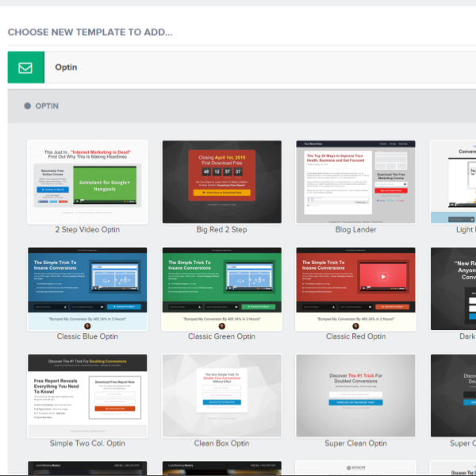Choose the Super Clean Optin thumbnail
Image resolution: width=476 pixels, height=476 pixels.
click(x=355, y=396)
